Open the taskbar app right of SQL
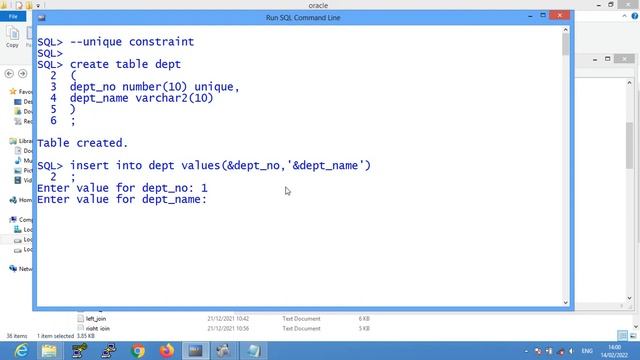 point(224,351)
